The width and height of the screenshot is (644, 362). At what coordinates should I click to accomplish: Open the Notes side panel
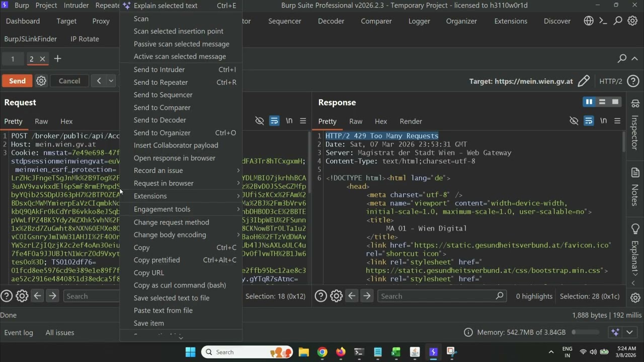(x=635, y=187)
